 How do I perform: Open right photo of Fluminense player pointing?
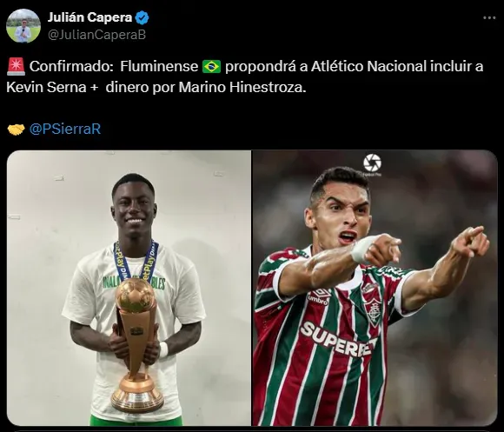(x=375, y=288)
